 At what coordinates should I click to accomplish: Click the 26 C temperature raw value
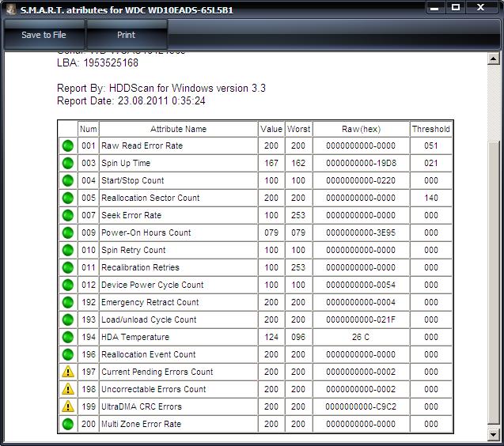click(361, 337)
